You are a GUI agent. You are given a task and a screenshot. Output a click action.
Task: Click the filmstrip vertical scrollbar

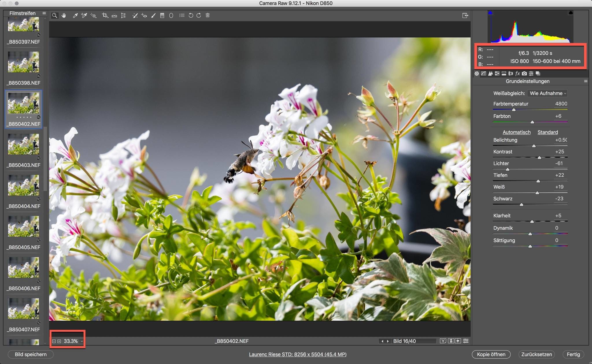tap(45, 159)
